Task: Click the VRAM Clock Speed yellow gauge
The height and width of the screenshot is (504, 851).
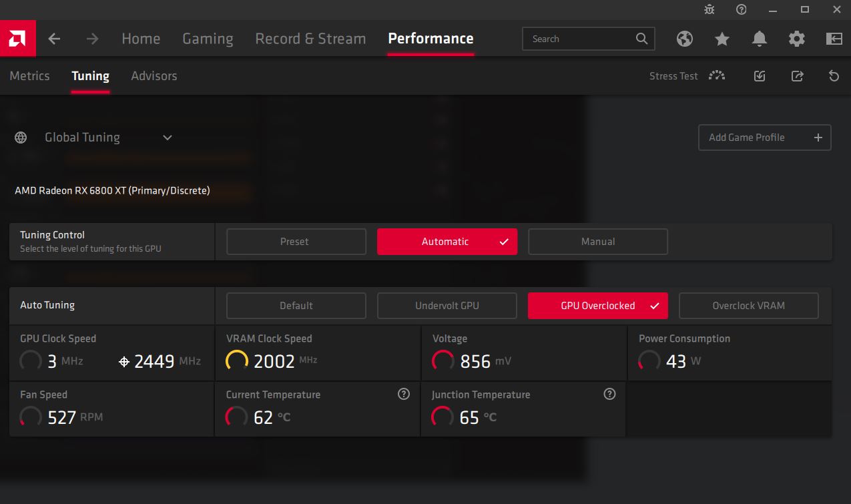Action: point(237,361)
